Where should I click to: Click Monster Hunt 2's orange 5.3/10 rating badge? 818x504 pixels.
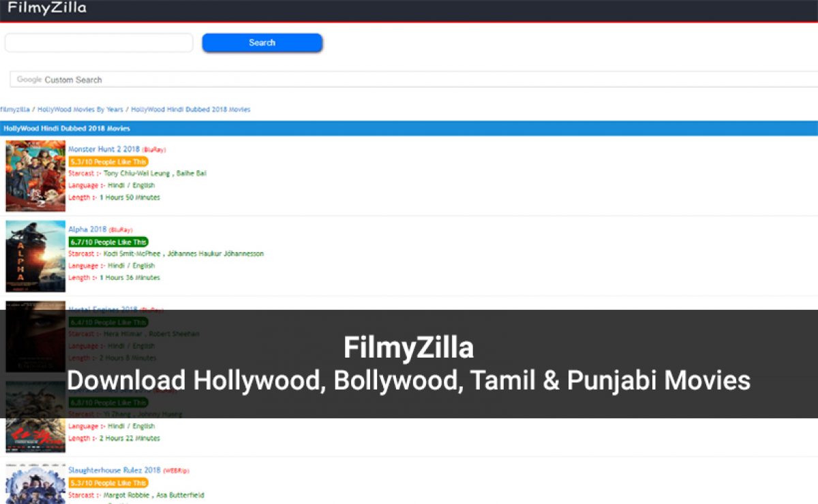tap(108, 162)
